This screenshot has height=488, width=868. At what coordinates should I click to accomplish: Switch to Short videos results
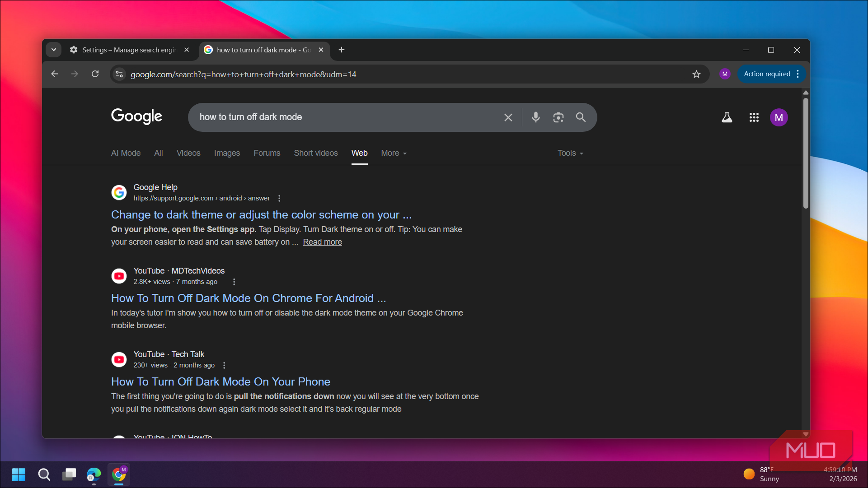coord(316,153)
